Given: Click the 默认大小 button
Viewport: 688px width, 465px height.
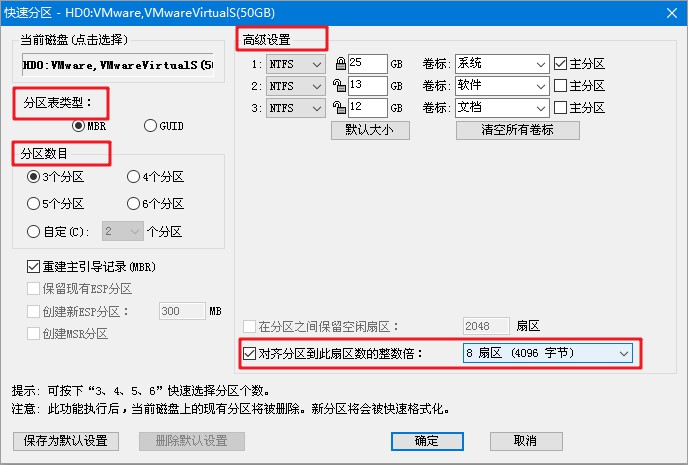Looking at the screenshot, I should (x=369, y=129).
